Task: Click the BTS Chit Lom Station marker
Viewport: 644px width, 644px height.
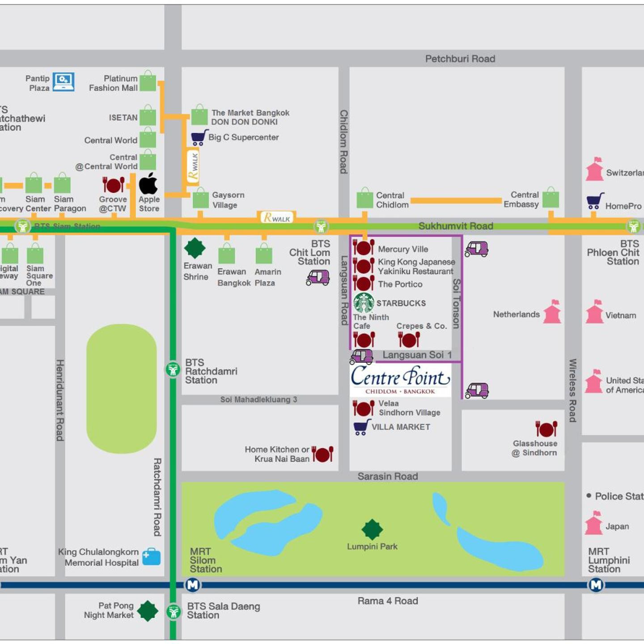Action: (321, 227)
